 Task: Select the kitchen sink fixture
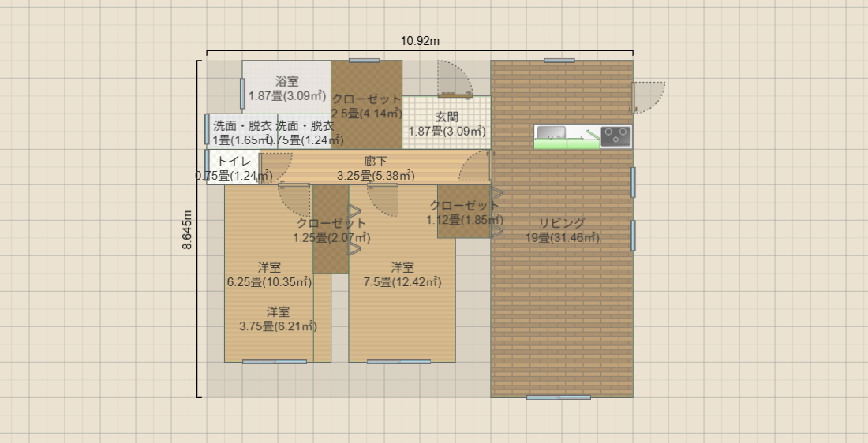551,132
